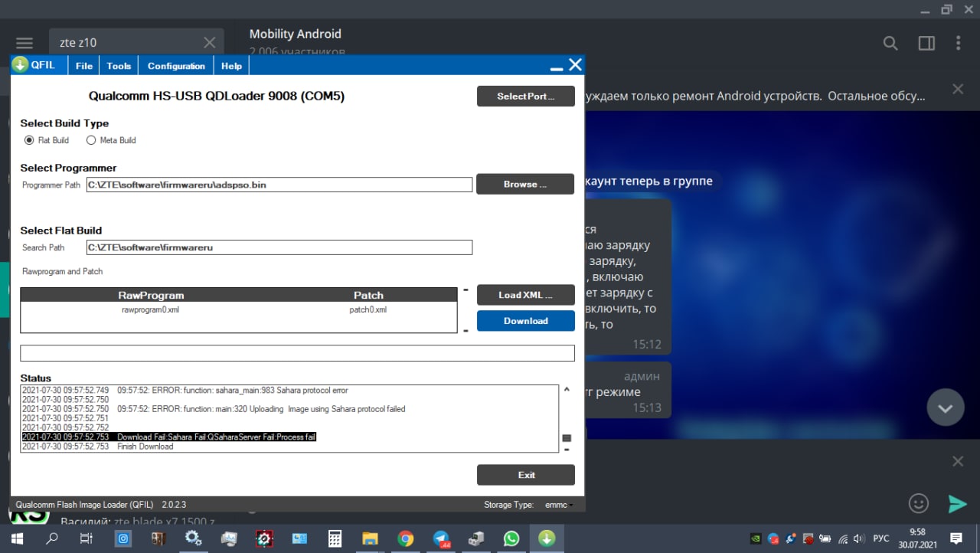This screenshot has width=980, height=553.
Task: Click the status log scrollbar thumb
Action: point(567,438)
